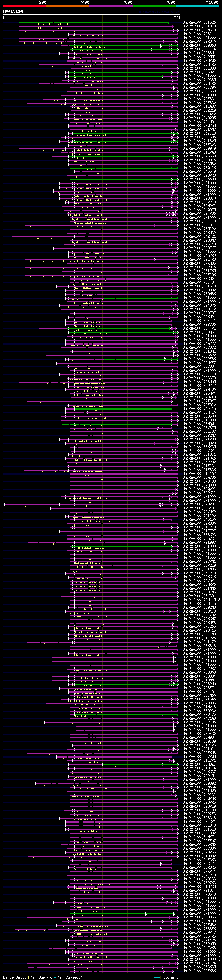The height and width of the screenshot is (980, 222).
Task: Open hit UniRef100_Q8LBI7
Action: pos(199,225)
